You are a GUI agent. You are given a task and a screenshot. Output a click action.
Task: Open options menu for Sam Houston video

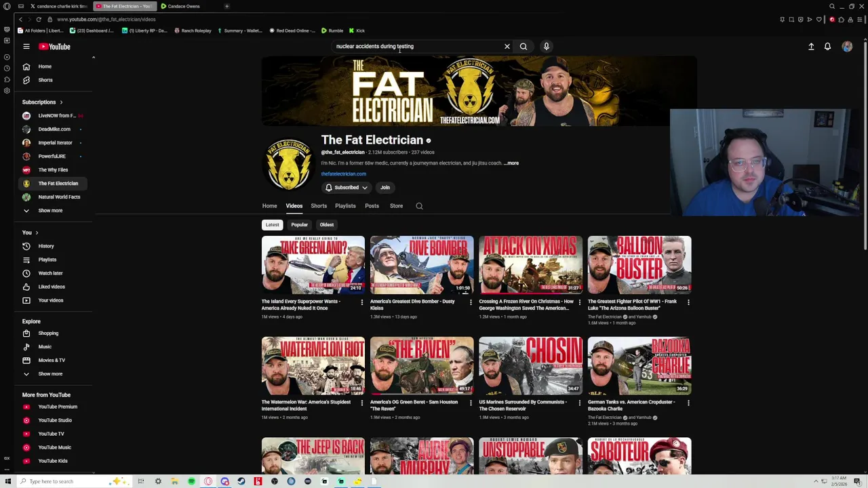pos(471,403)
